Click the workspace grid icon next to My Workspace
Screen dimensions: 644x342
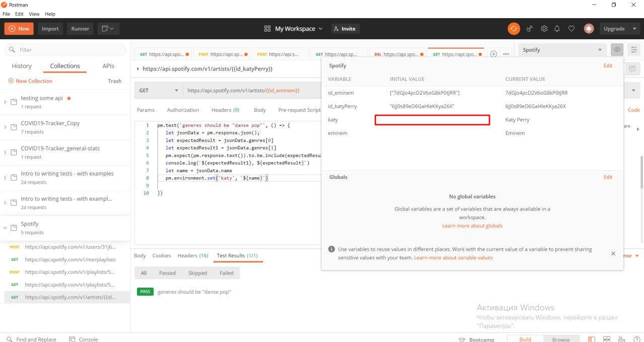[x=267, y=29]
